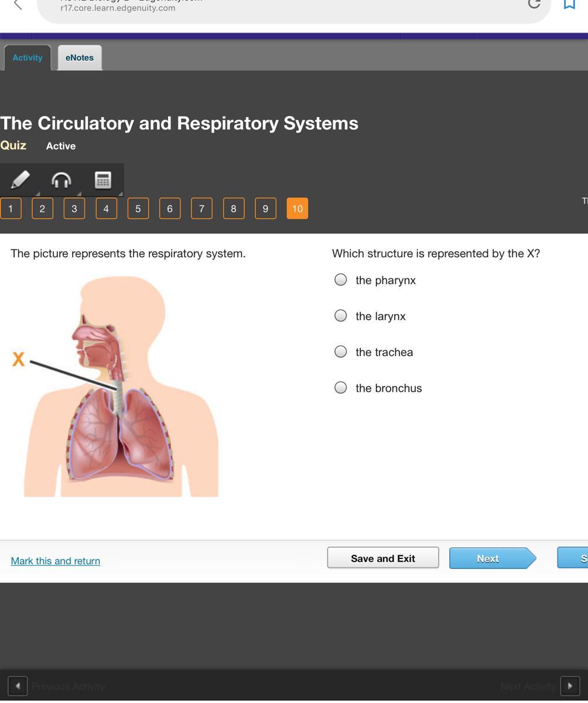Click the partially visible blue Submit button
Image resolution: width=588 pixels, height=703 pixels.
point(573,558)
